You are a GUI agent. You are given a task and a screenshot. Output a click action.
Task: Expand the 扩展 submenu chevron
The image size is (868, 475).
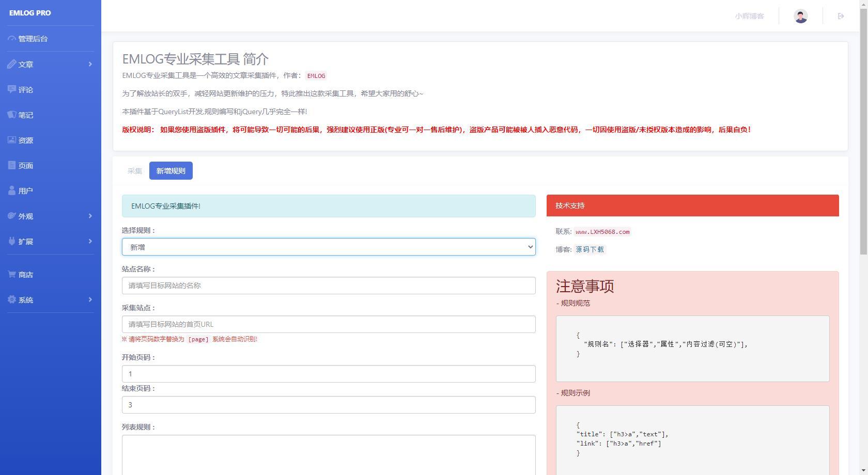point(90,241)
